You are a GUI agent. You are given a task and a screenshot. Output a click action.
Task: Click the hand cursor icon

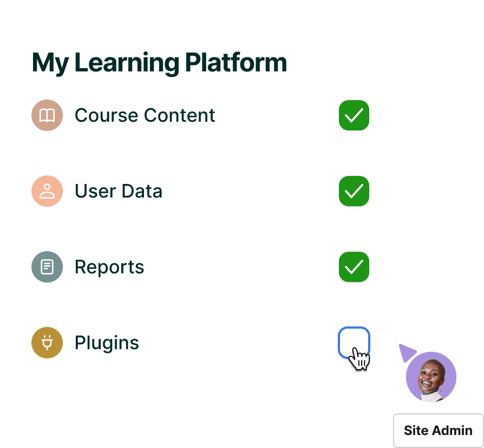[x=359, y=359]
